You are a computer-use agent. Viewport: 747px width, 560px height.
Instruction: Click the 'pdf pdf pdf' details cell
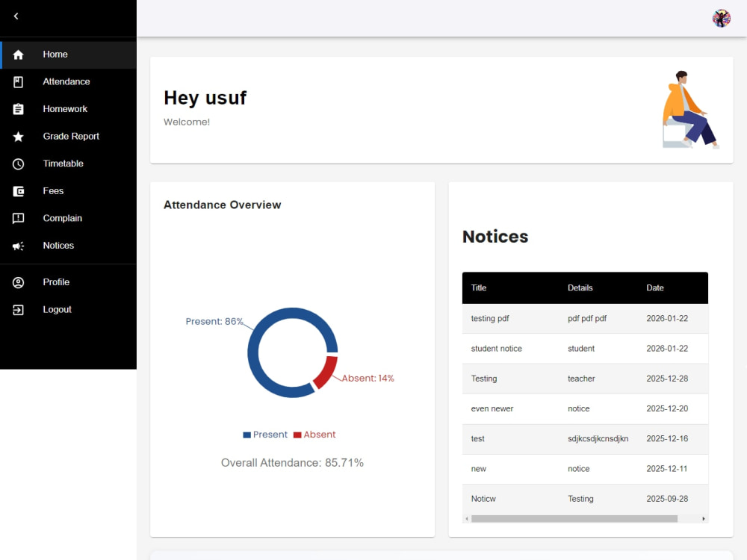pos(587,319)
